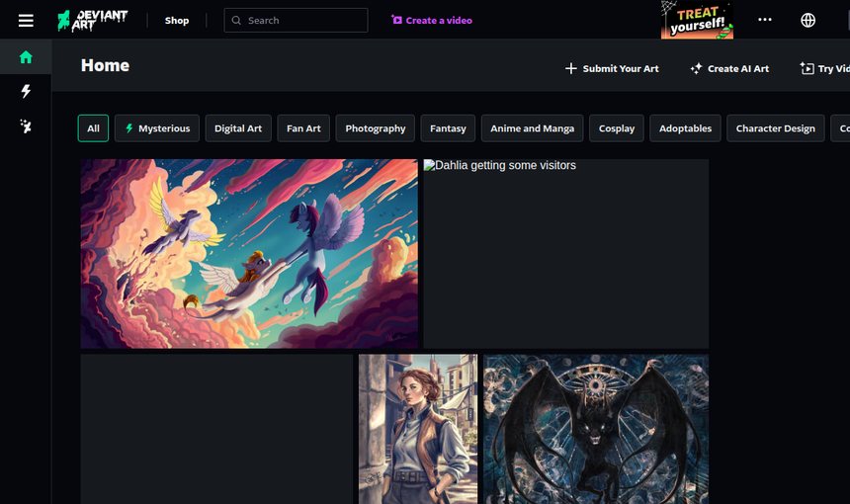Open the three-dot more options menu
This screenshot has width=850, height=504.
765,20
